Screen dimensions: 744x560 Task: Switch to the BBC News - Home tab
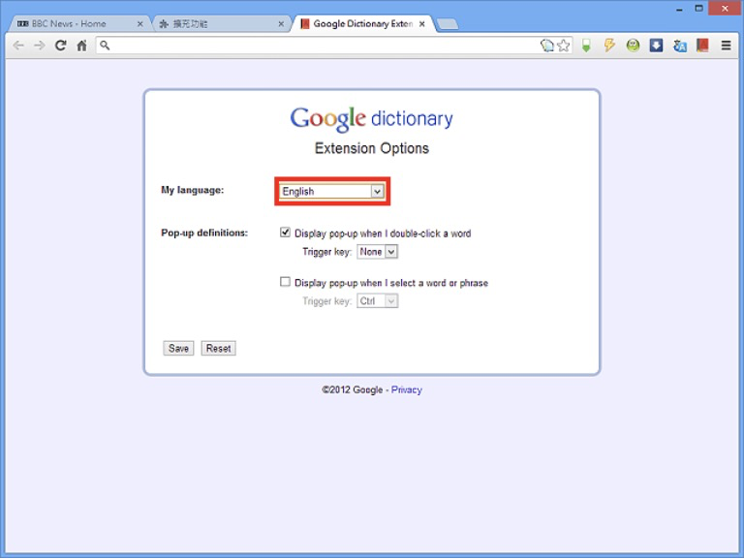click(79, 23)
